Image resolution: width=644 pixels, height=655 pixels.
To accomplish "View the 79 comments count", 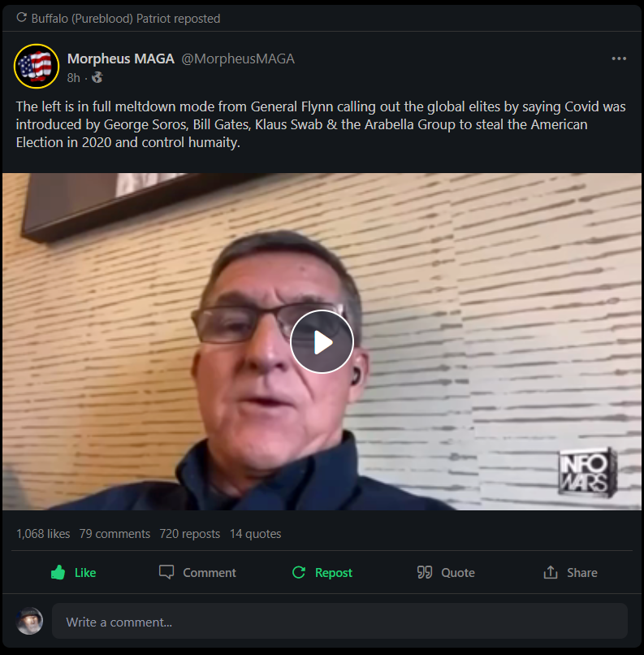I will click(x=115, y=533).
